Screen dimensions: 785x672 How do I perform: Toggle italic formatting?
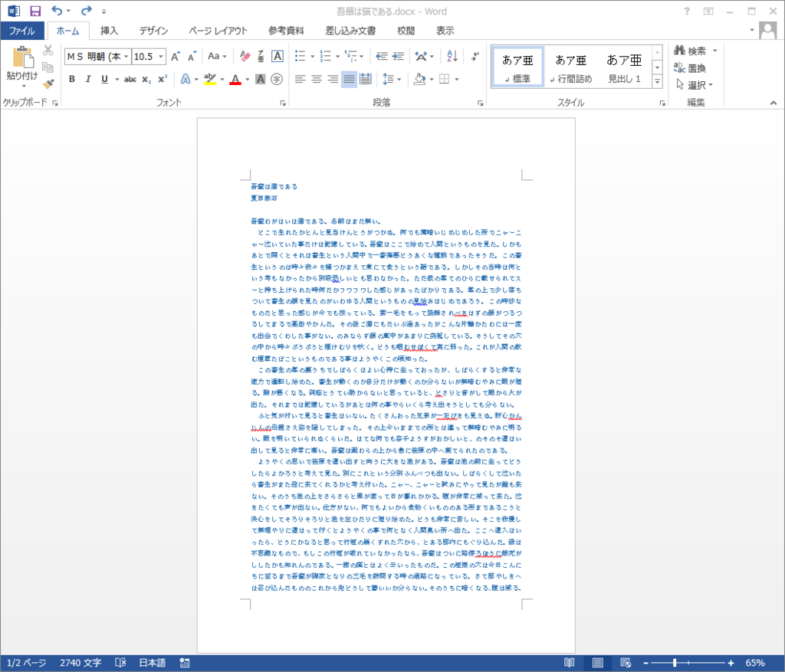click(x=88, y=79)
